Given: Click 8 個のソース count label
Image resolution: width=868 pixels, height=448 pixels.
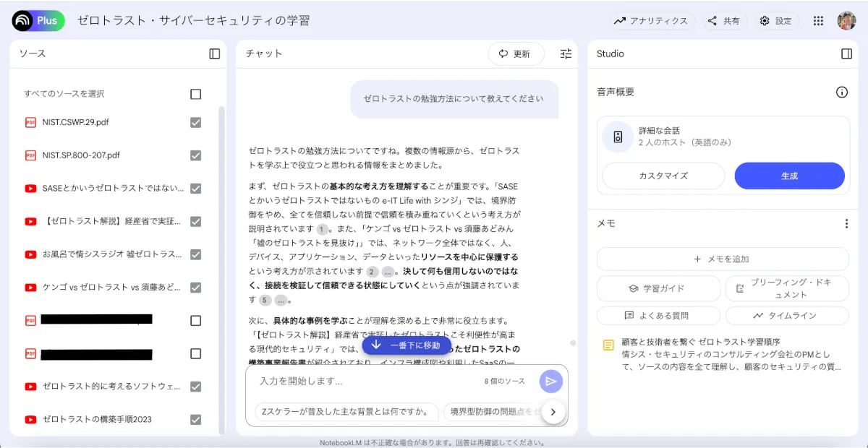Looking at the screenshot, I should tap(505, 381).
